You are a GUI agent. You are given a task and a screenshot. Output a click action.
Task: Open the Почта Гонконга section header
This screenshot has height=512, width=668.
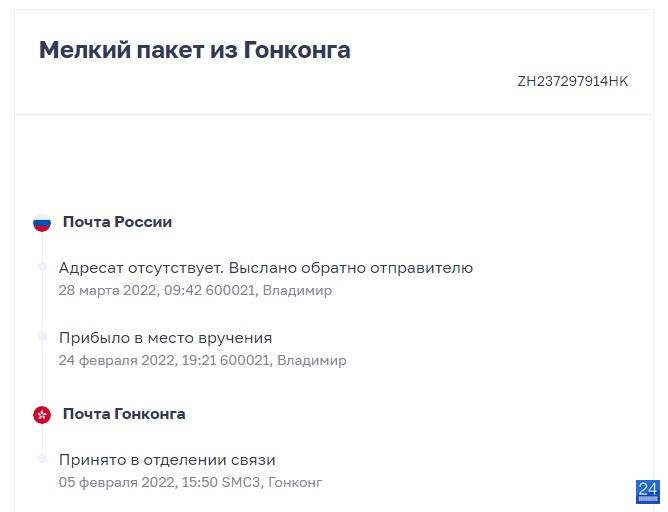coord(124,414)
